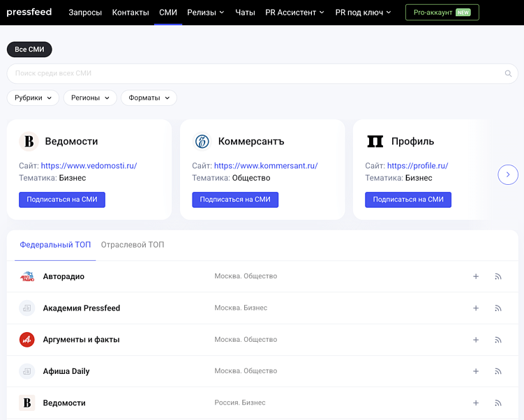The height and width of the screenshot is (420, 524).
Task: Select СМИ in top navigation
Action: 167,13
